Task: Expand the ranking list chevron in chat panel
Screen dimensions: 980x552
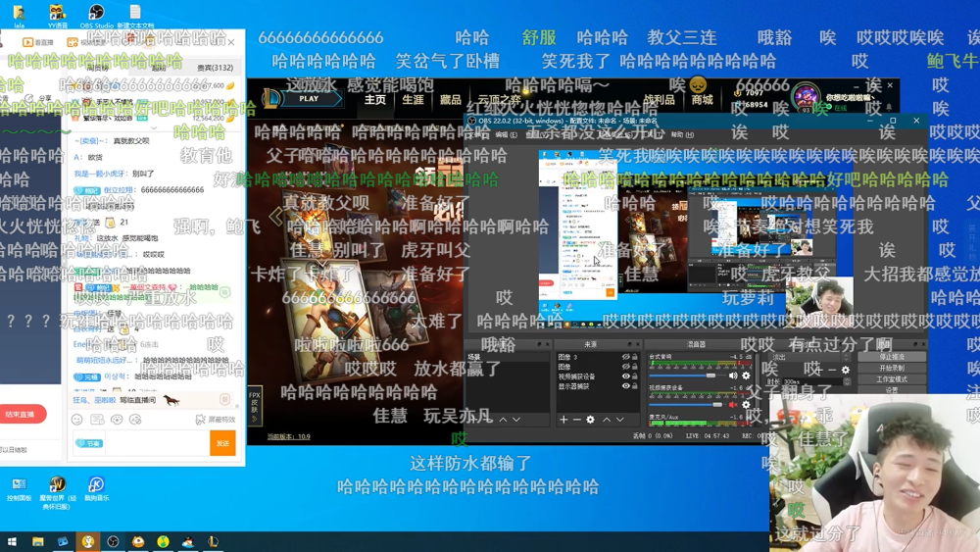Action: click(155, 128)
